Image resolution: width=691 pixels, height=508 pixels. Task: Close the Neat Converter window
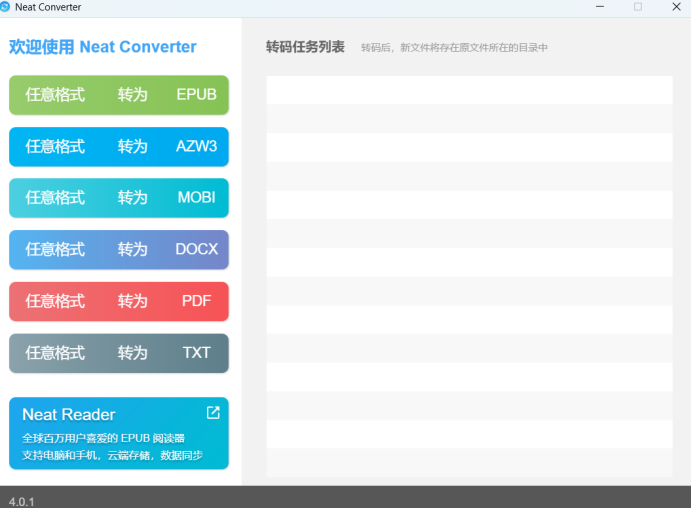coord(675,7)
